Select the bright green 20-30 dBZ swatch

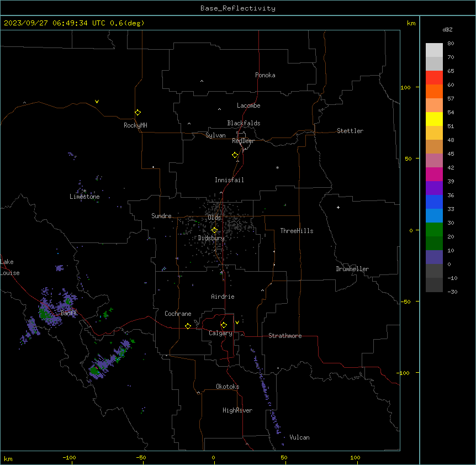tap(434, 230)
